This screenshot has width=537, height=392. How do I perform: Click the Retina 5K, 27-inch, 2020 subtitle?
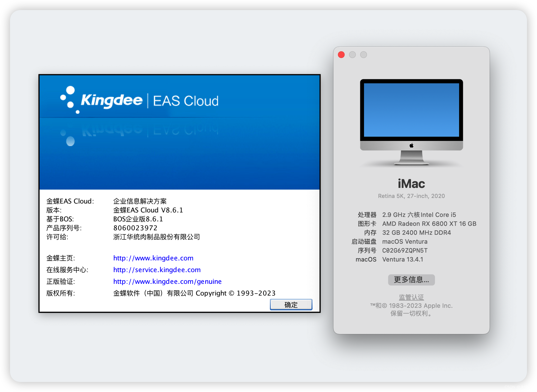click(411, 196)
